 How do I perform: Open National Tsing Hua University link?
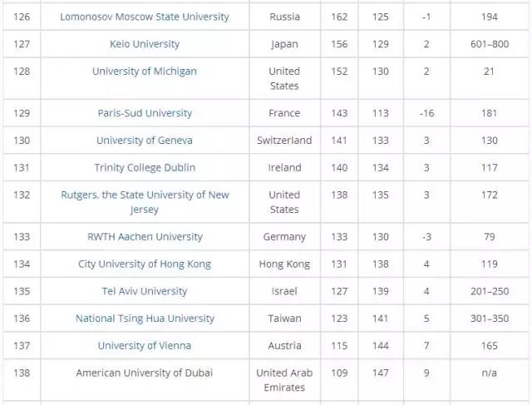(x=145, y=319)
